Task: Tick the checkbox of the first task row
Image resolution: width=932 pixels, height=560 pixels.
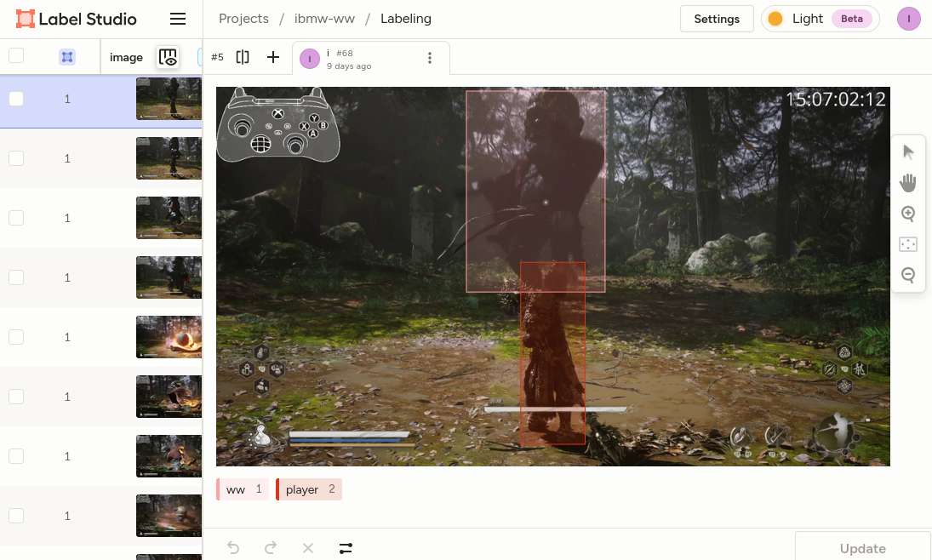Action: click(x=16, y=99)
